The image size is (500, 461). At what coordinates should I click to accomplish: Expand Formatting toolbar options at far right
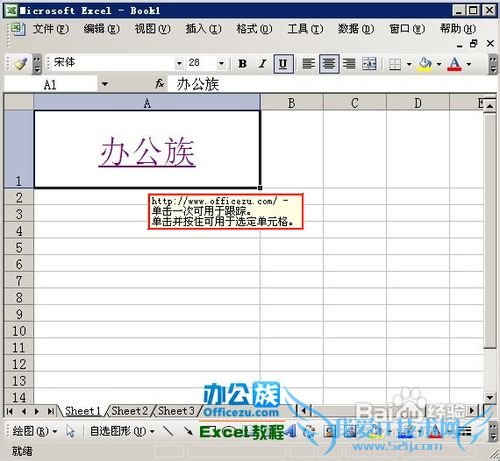pos(493,64)
